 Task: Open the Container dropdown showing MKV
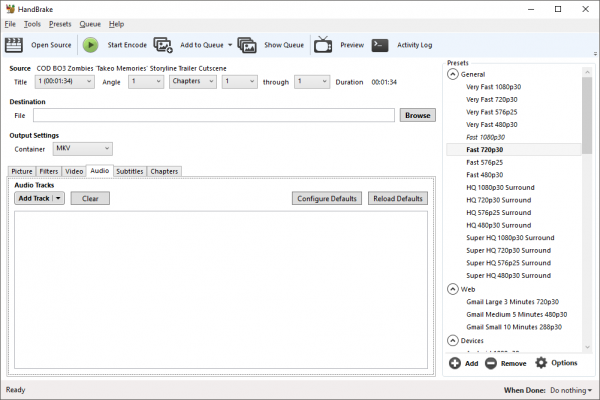[x=83, y=149]
